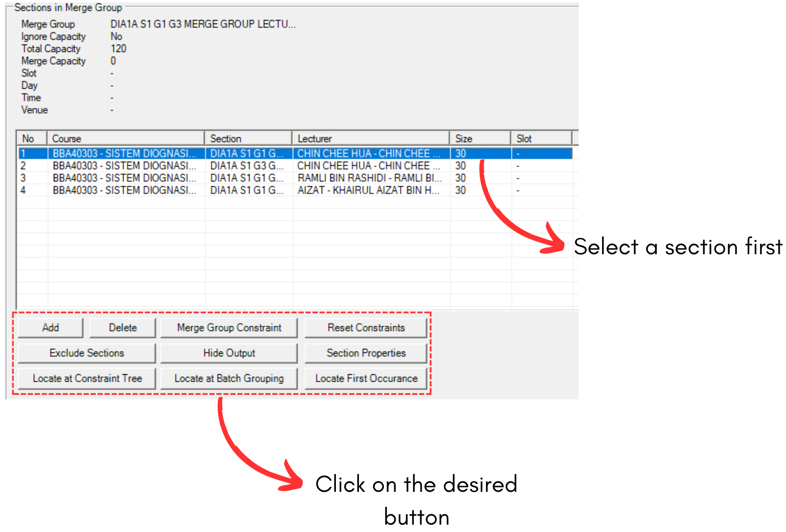Click Reset Constraints
Viewport: 786px width, 532px height.
tap(366, 328)
